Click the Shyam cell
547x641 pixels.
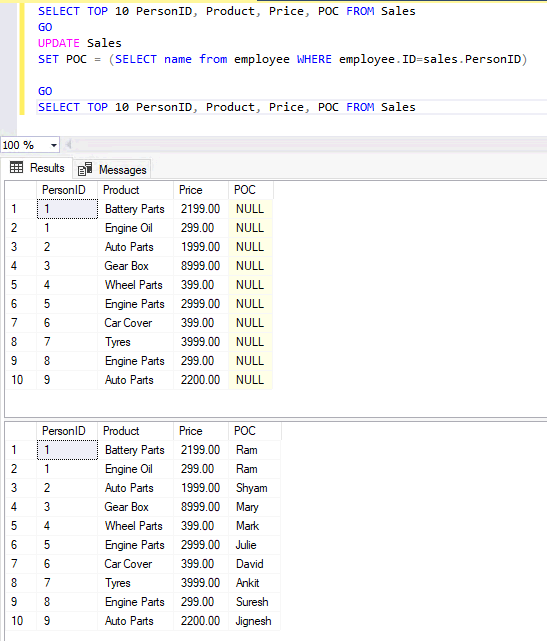(255, 488)
